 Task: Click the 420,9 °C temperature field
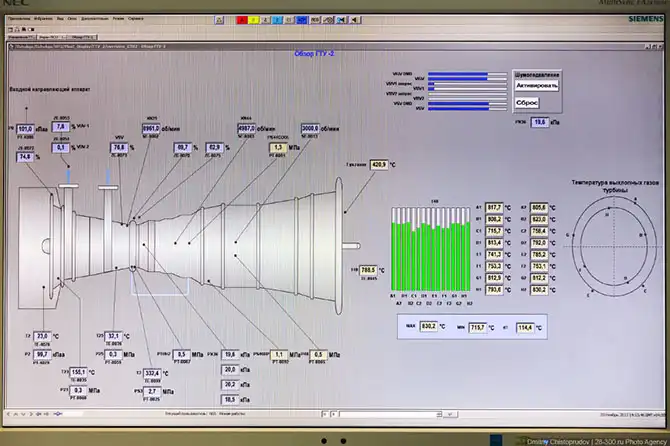pos(378,164)
